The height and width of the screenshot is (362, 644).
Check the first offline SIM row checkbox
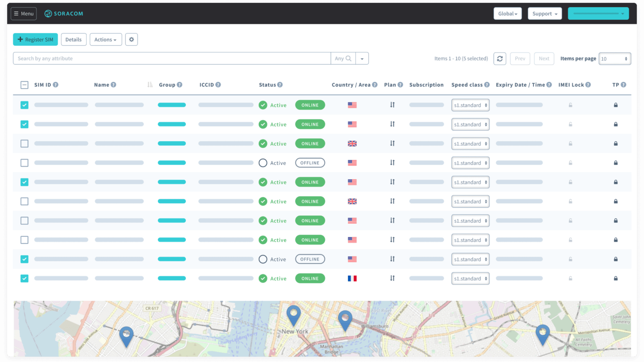click(24, 163)
